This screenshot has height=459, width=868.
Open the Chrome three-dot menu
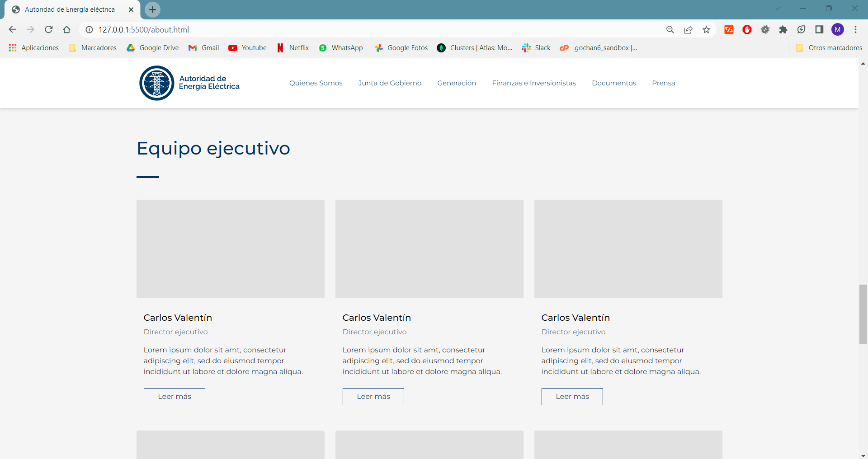click(855, 30)
